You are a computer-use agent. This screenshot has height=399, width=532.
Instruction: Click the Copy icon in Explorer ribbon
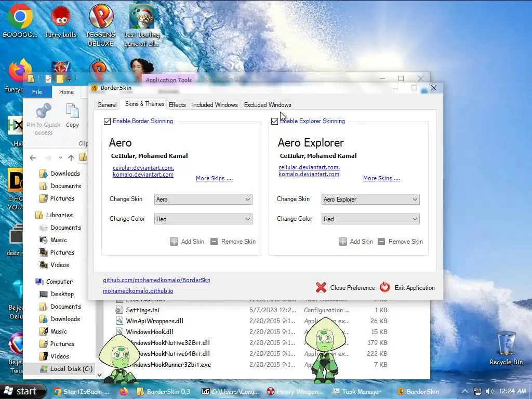coord(72,116)
